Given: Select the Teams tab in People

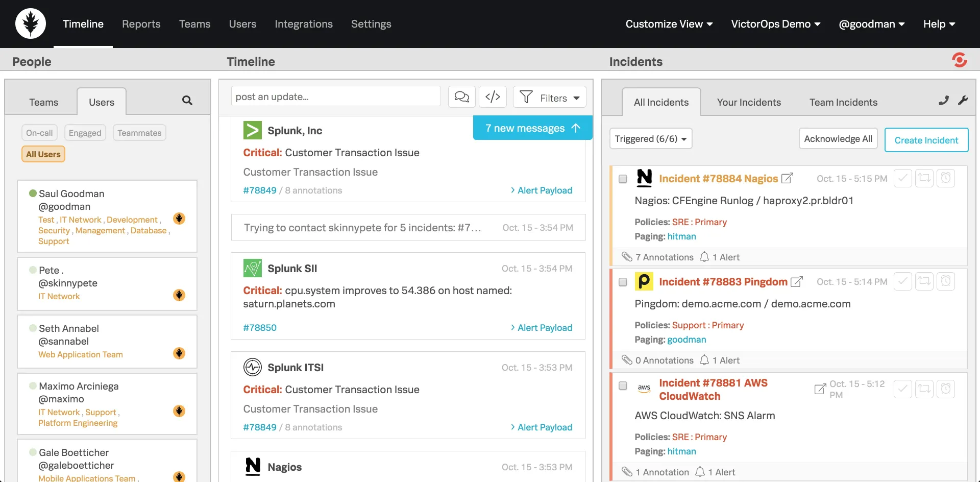Looking at the screenshot, I should [x=44, y=102].
